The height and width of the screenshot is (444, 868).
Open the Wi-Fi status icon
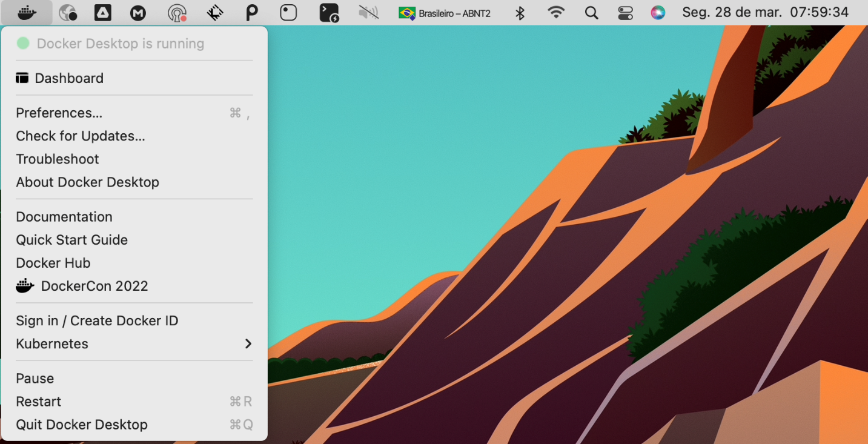[x=555, y=13]
